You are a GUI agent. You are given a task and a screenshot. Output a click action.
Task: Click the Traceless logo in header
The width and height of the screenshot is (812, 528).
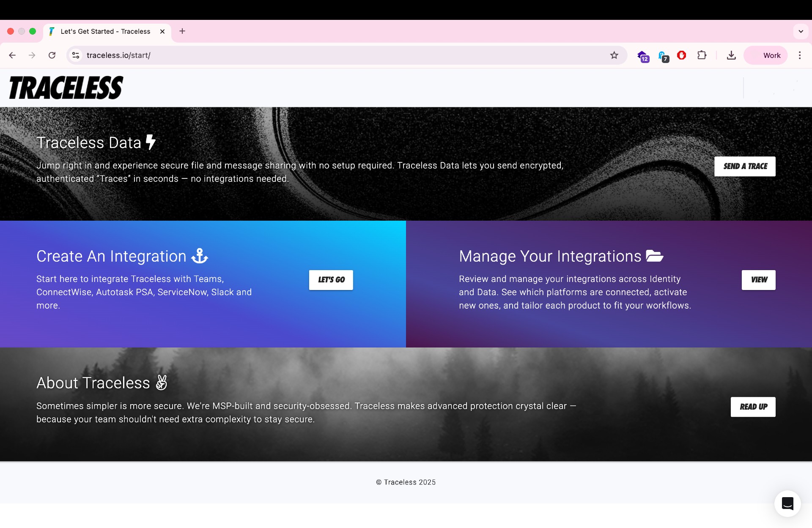(x=66, y=88)
